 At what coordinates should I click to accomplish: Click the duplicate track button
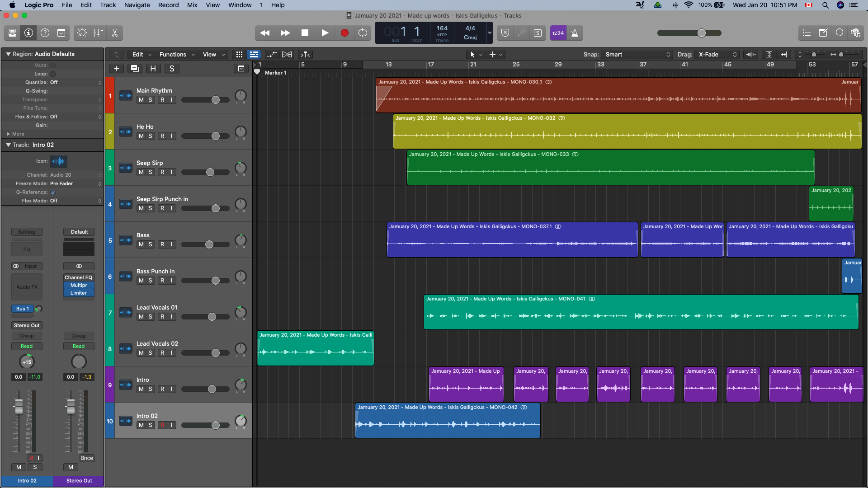pos(135,69)
